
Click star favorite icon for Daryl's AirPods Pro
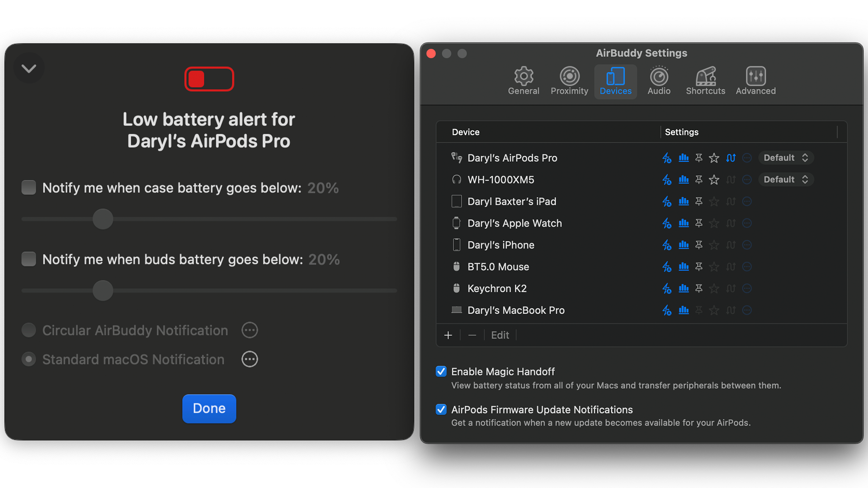pos(714,158)
